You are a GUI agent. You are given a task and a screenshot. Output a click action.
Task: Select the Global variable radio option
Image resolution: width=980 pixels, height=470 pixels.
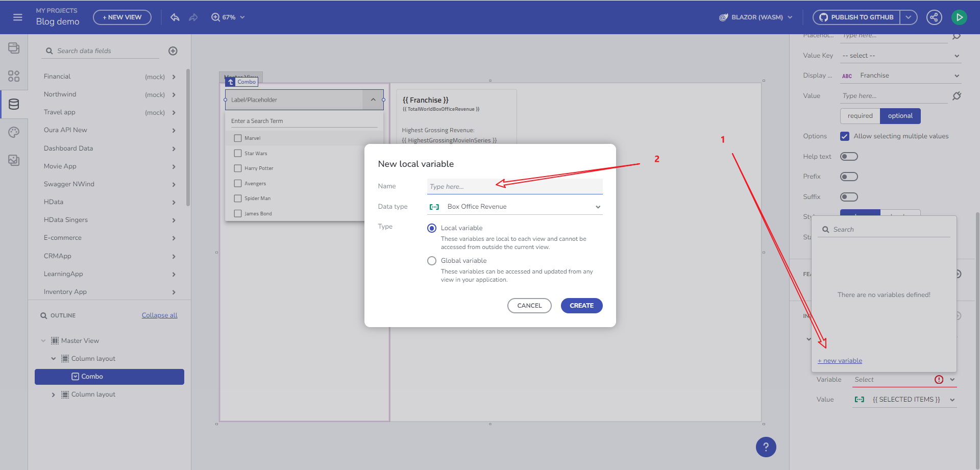pyautogui.click(x=432, y=261)
